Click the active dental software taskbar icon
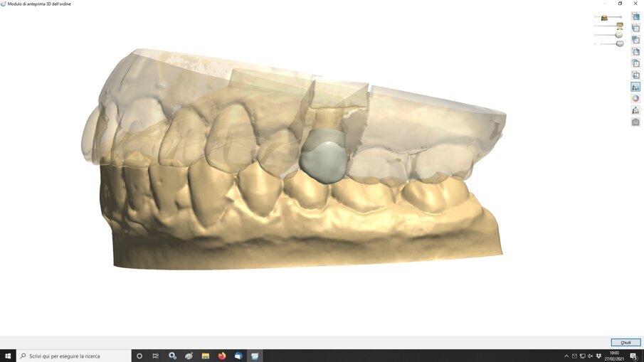The height and width of the screenshot is (362, 644). (x=255, y=356)
